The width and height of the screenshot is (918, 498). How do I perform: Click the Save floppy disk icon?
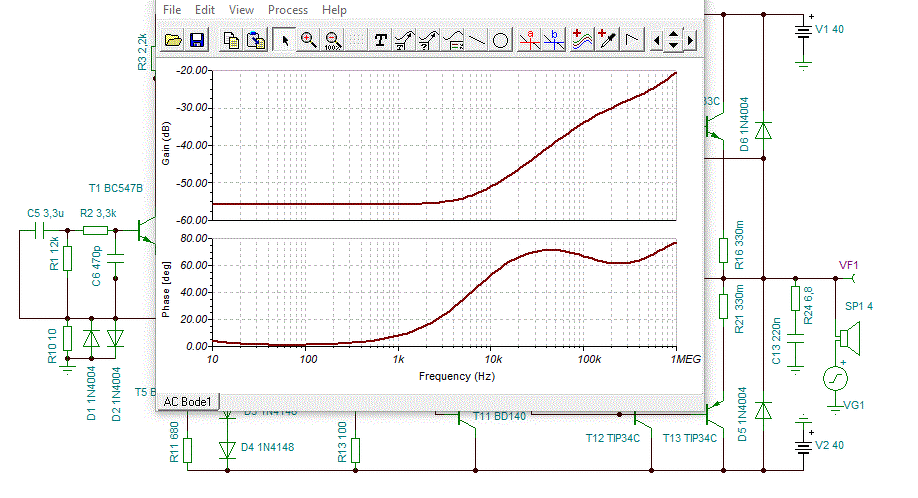(197, 40)
